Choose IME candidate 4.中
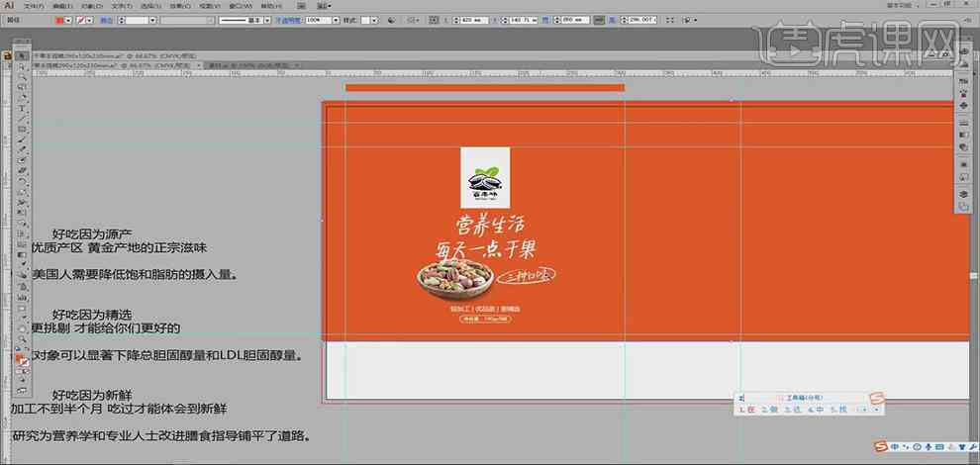The image size is (980, 465). pyautogui.click(x=816, y=410)
